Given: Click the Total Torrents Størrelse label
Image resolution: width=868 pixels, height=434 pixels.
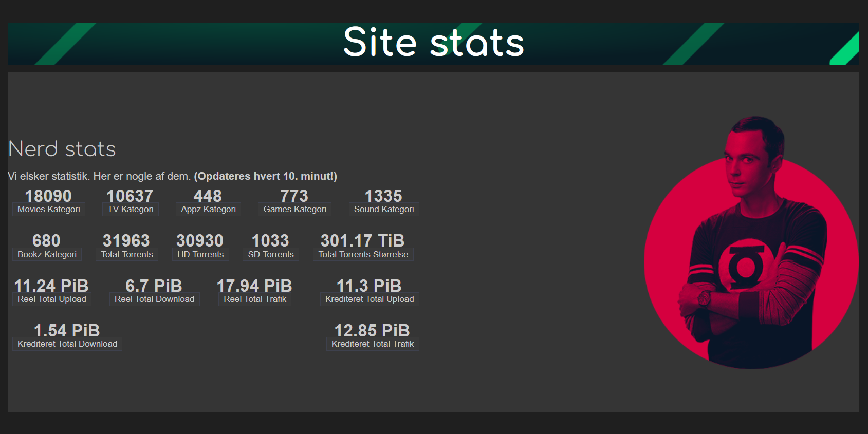Looking at the screenshot, I should point(363,254).
